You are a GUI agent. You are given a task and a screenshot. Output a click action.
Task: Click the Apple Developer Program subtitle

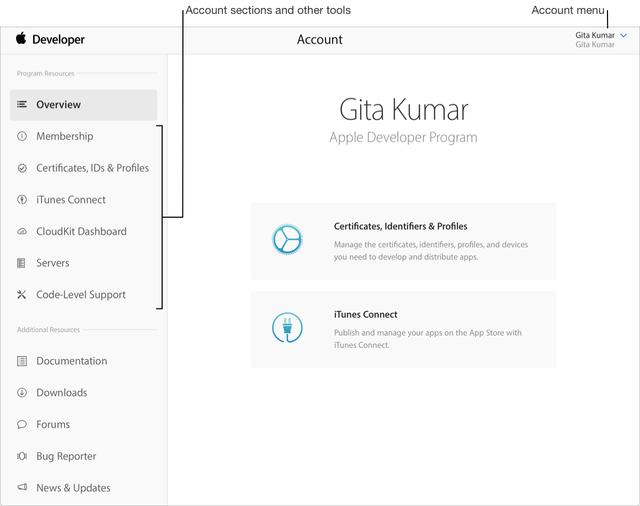point(403,138)
